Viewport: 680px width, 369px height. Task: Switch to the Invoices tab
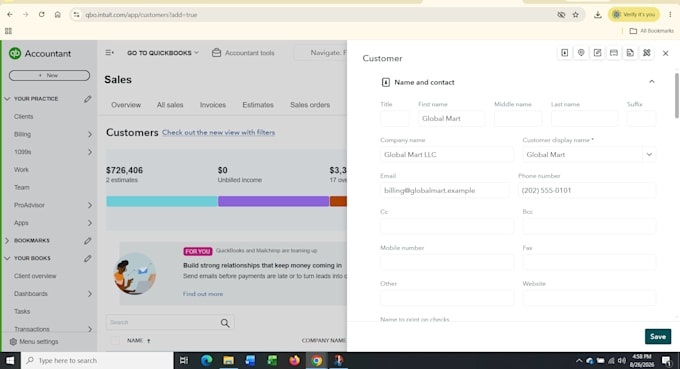pyautogui.click(x=212, y=105)
